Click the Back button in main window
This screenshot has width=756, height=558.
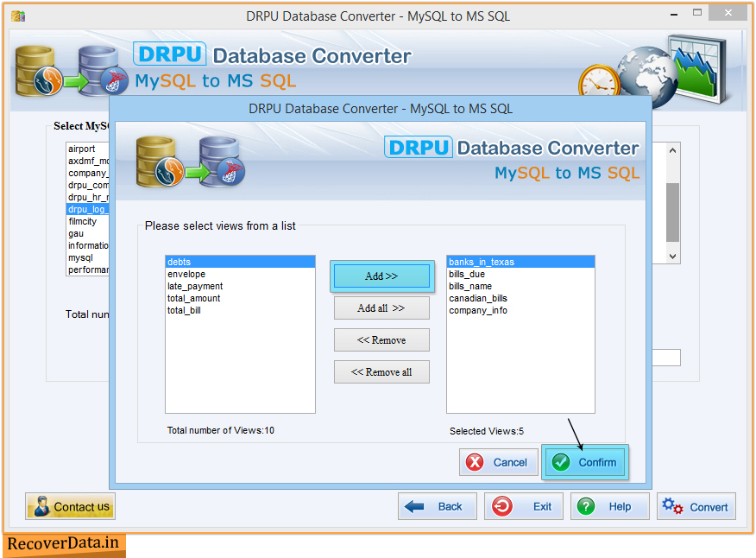[438, 506]
